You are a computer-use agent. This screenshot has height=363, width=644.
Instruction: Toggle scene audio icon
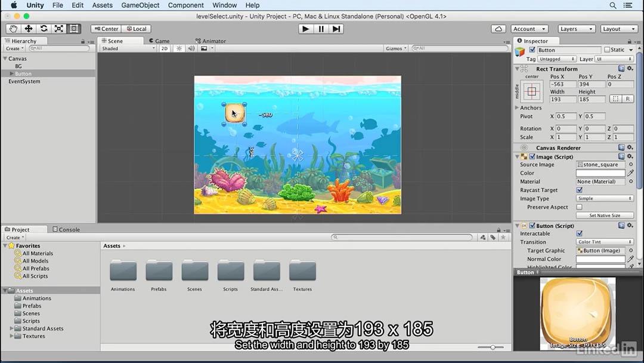click(x=191, y=48)
